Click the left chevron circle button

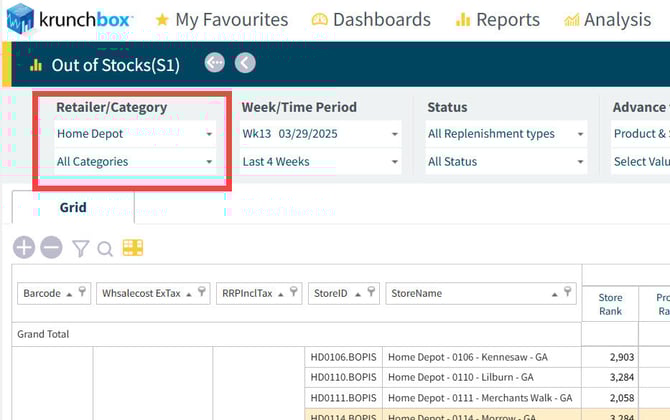pyautogui.click(x=245, y=63)
